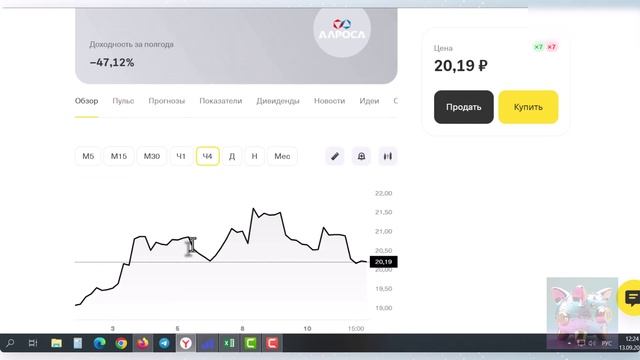Open the blue app icon beside Yandex
Image resolution: width=640 pixels, height=360 pixels.
[x=207, y=343]
